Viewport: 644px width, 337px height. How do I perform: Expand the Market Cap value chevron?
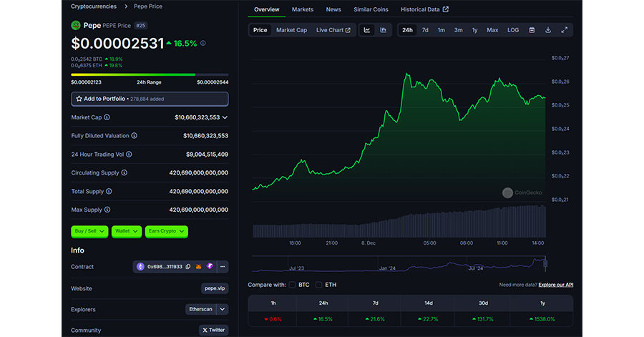225,117
